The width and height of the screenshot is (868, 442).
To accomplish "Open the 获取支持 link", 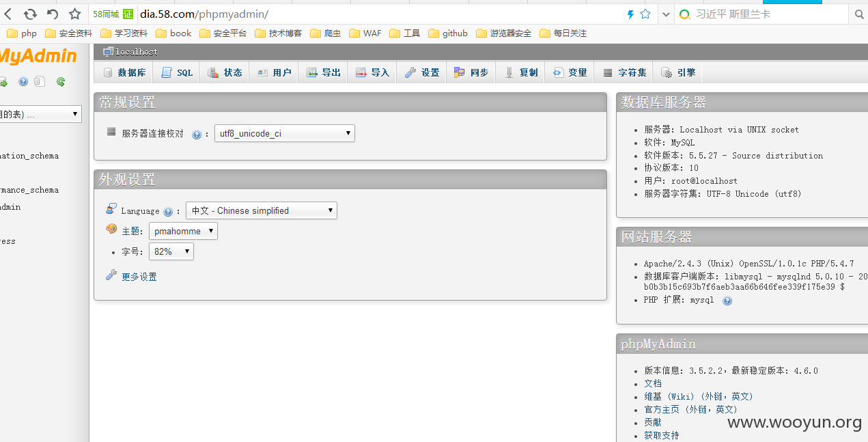I will click(662, 435).
